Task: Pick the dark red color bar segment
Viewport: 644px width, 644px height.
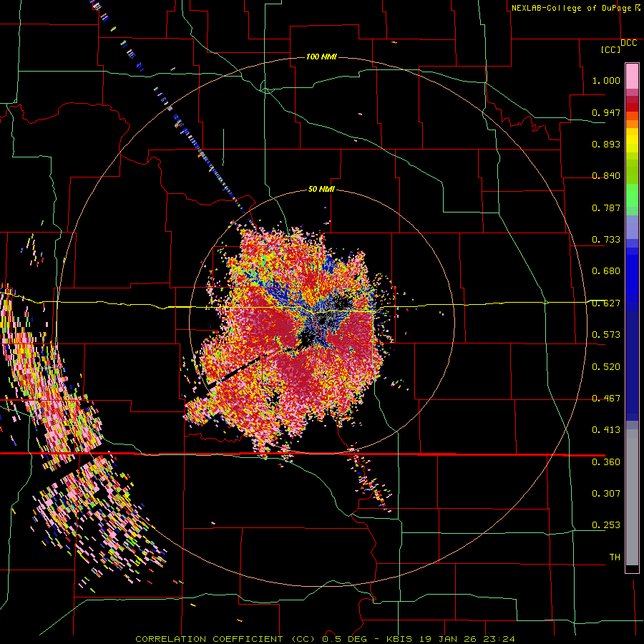Action: 632,107
